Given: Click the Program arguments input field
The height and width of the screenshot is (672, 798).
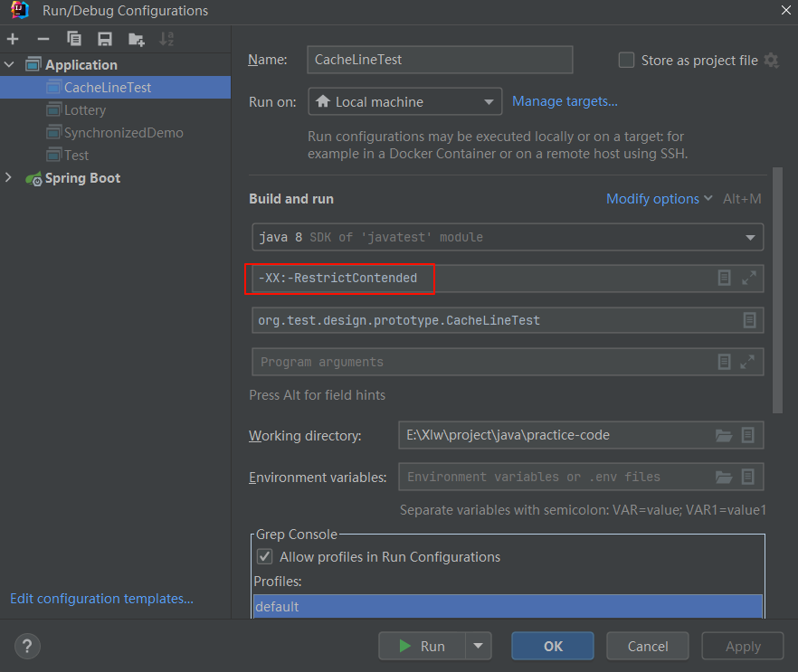Looking at the screenshot, I should click(x=480, y=362).
